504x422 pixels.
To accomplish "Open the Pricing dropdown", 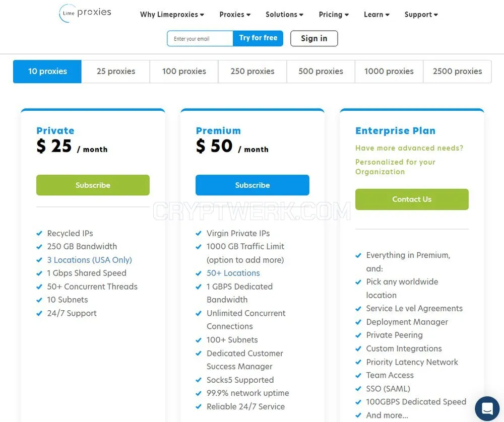I will (334, 15).
